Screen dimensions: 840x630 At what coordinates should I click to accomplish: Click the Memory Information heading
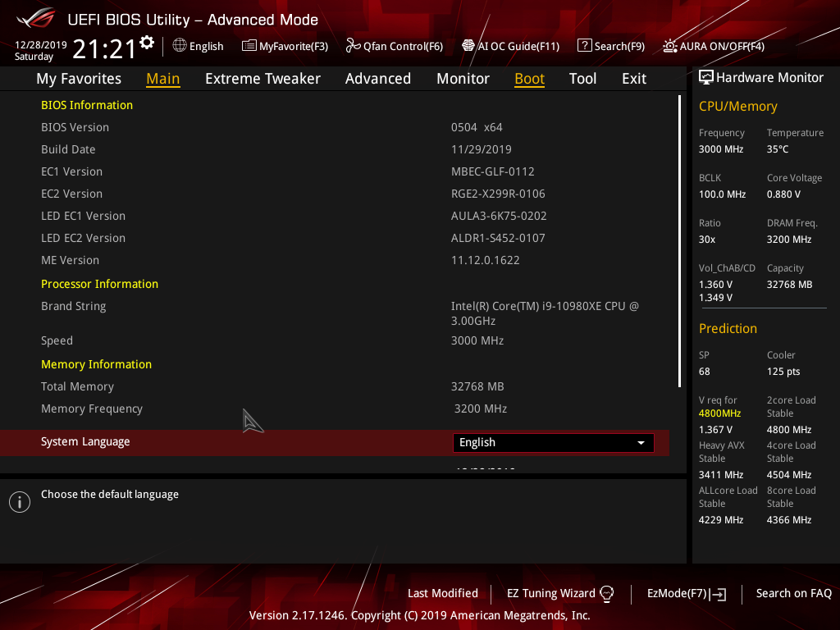[x=97, y=365]
